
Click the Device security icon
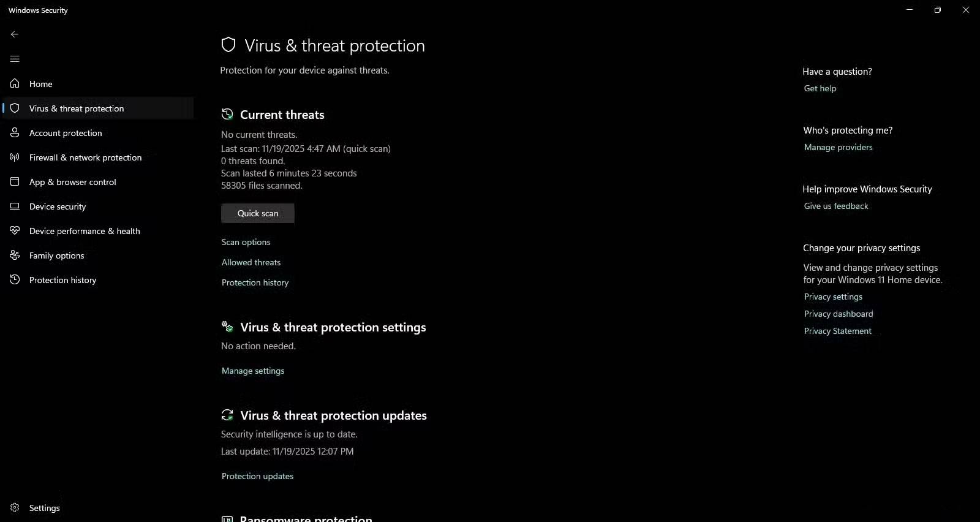(14, 206)
